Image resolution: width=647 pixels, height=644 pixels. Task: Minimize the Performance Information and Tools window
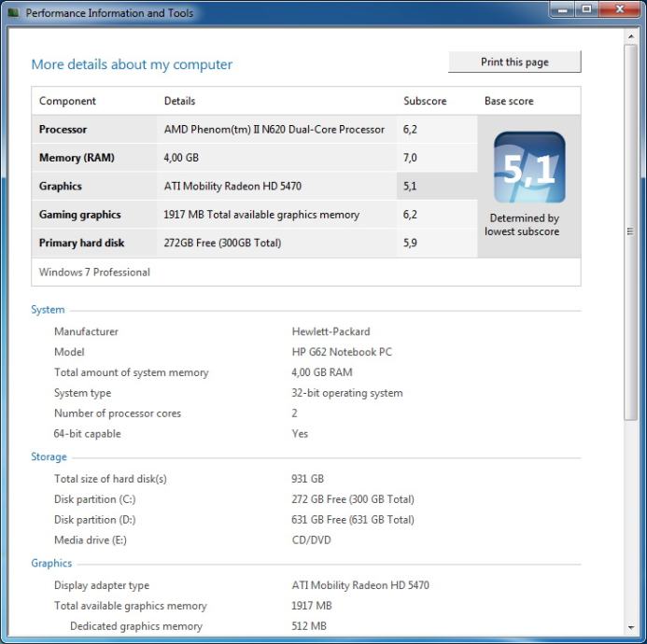click(x=564, y=10)
